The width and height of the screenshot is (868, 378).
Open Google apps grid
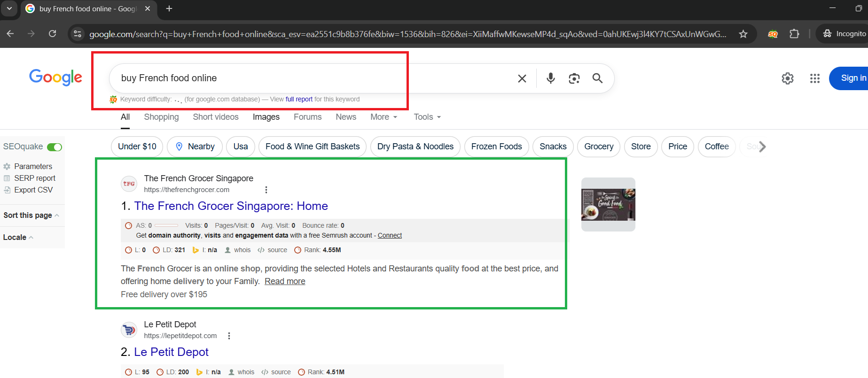(x=814, y=78)
